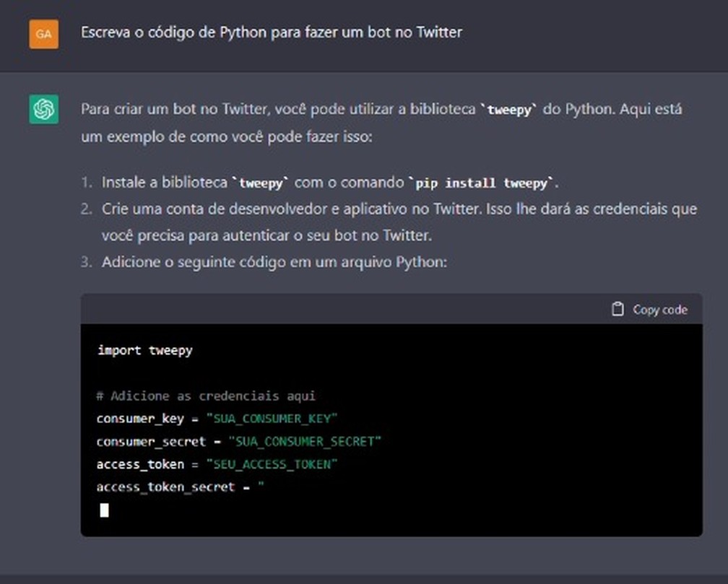The image size is (728, 584).
Task: Click the consumer_secret variable name
Action: coord(151,441)
